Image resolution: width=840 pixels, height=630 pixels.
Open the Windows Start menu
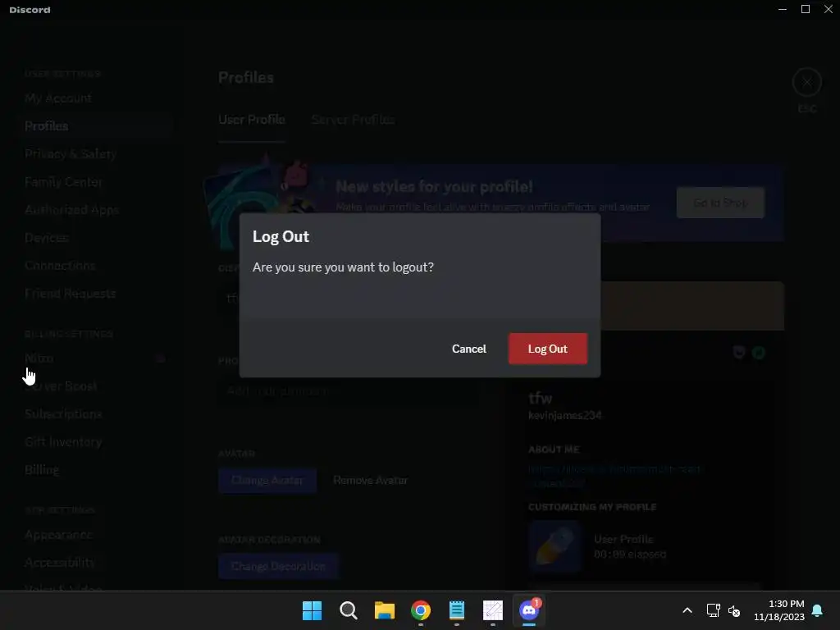(x=312, y=610)
